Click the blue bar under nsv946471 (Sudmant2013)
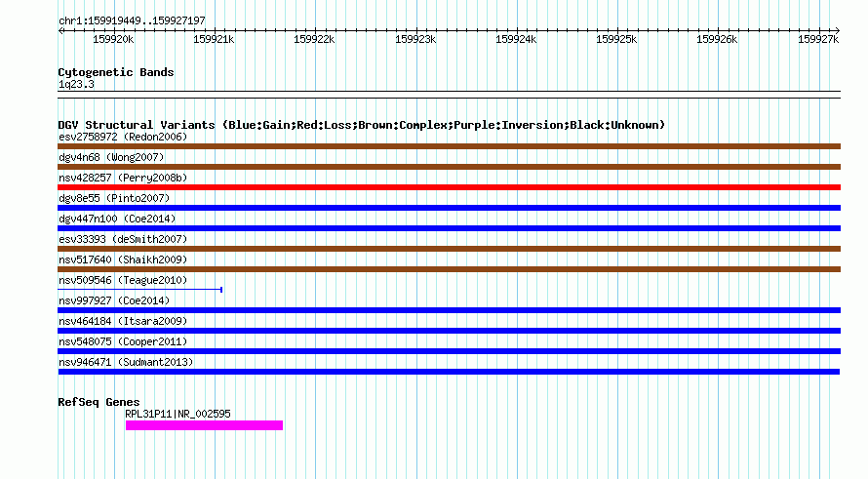The width and height of the screenshot is (868, 479). click(x=449, y=372)
